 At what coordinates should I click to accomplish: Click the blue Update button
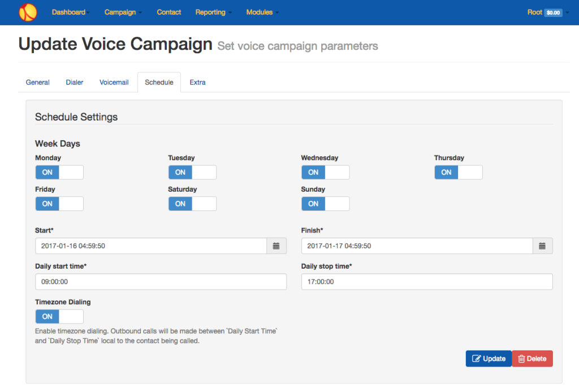click(489, 359)
